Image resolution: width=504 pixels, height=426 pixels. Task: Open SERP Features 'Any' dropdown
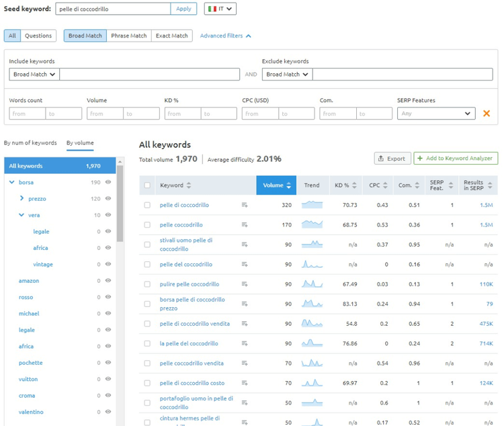click(436, 114)
